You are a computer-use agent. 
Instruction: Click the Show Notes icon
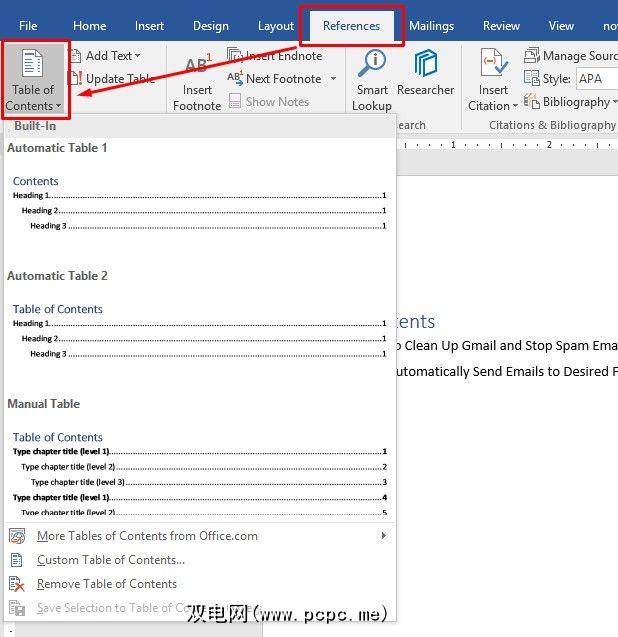pyautogui.click(x=235, y=101)
